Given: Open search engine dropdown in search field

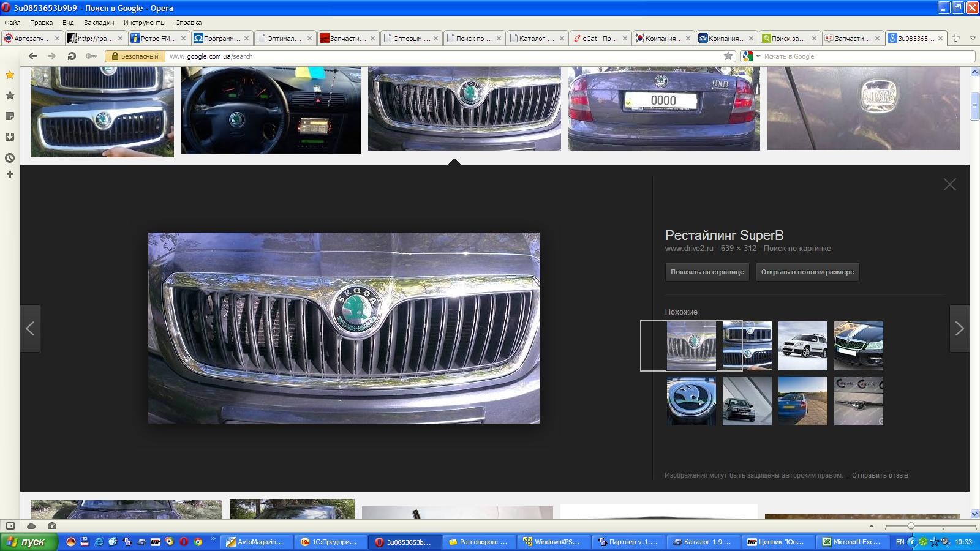Looking at the screenshot, I should [757, 56].
